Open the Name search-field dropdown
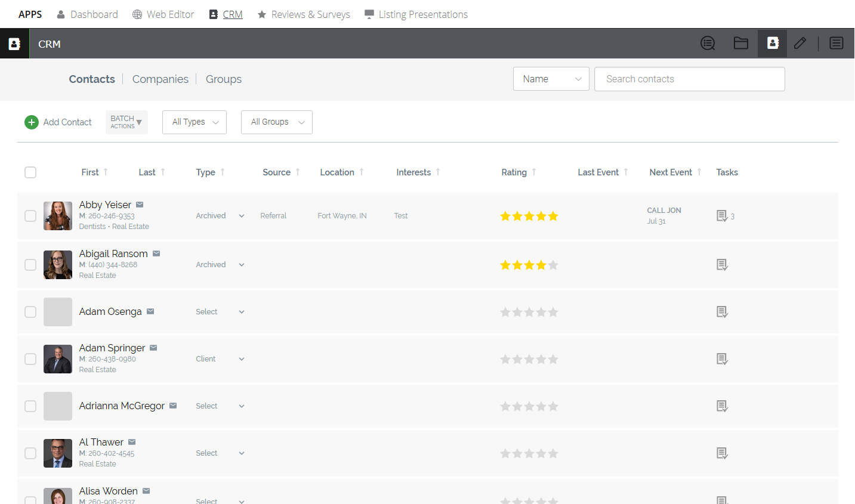Viewport: 855px width, 504px height. [551, 79]
